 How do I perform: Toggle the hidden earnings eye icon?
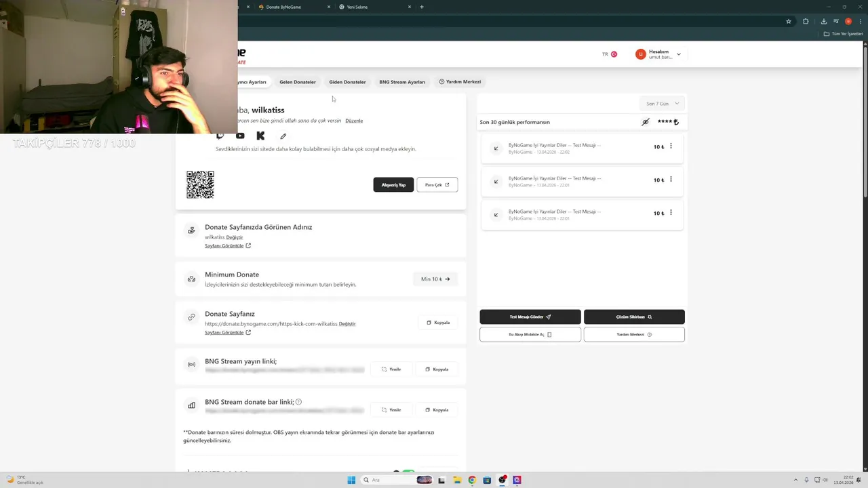coord(646,122)
